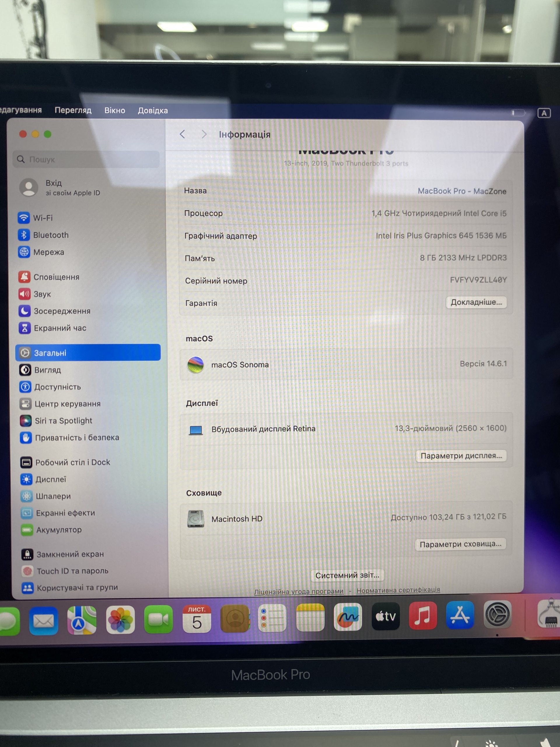Open Bluetooth settings in sidebar
560x747 pixels.
point(43,235)
